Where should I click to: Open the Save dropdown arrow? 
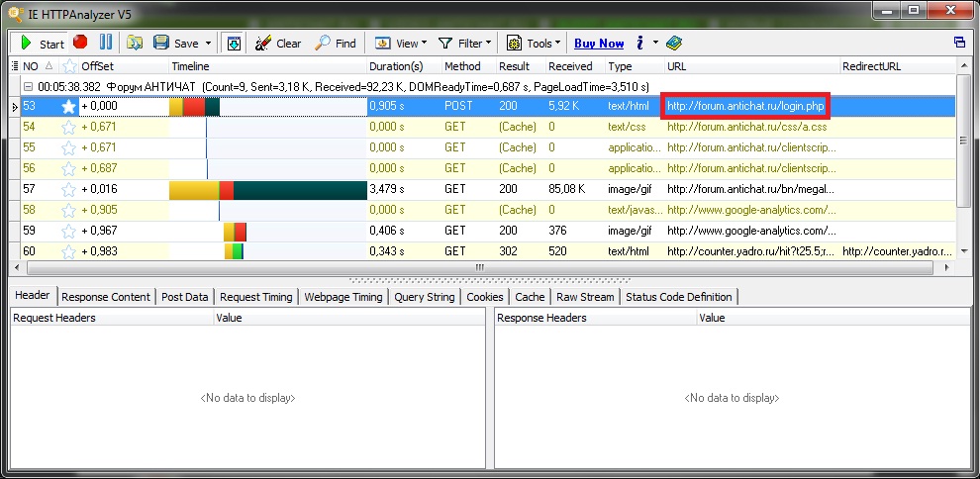[x=208, y=44]
